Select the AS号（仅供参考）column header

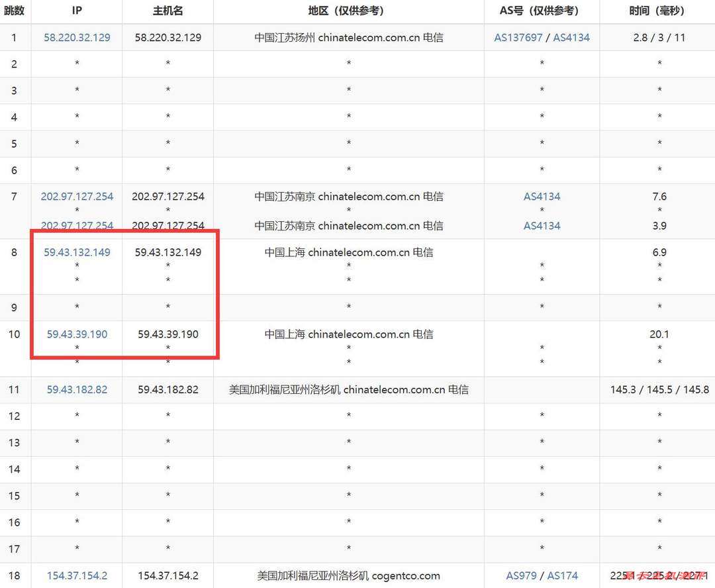pyautogui.click(x=542, y=11)
